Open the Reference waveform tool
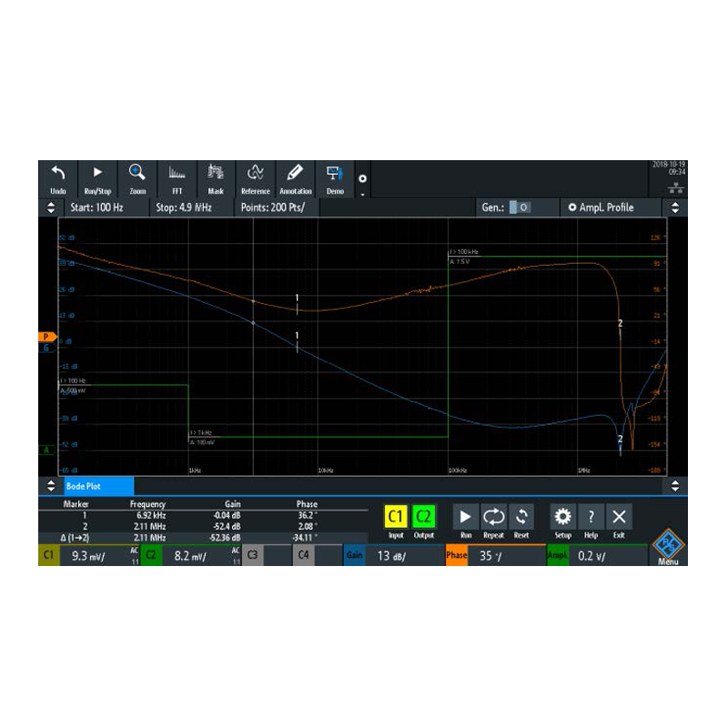The image size is (728, 728). [255, 178]
